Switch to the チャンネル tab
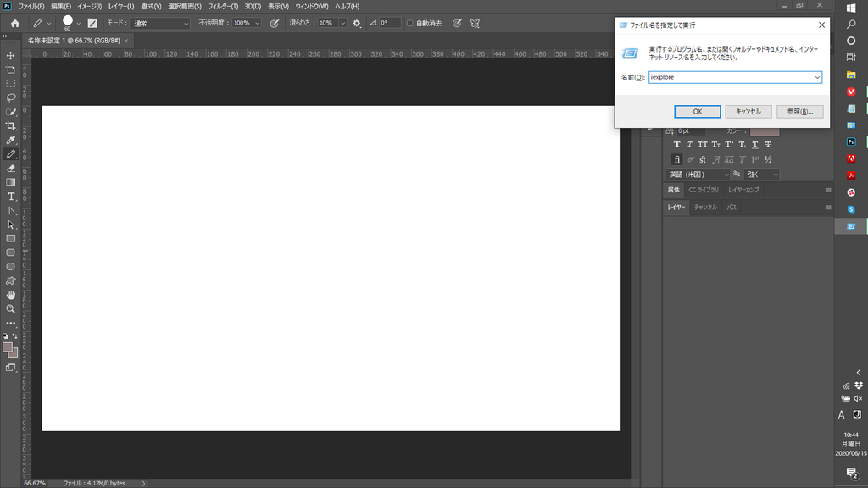This screenshot has height=488, width=868. (x=705, y=207)
